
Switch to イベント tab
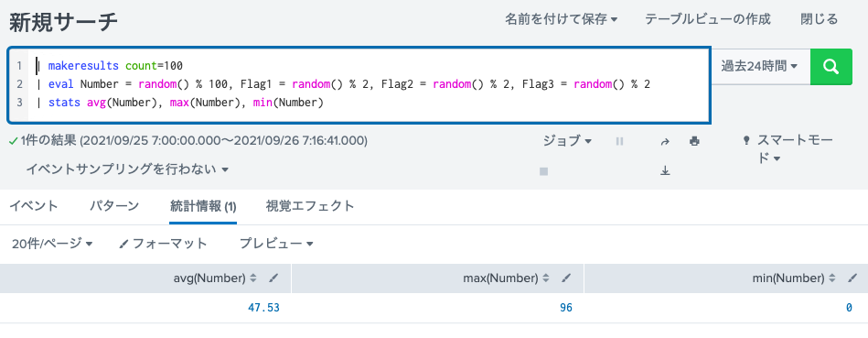33,206
